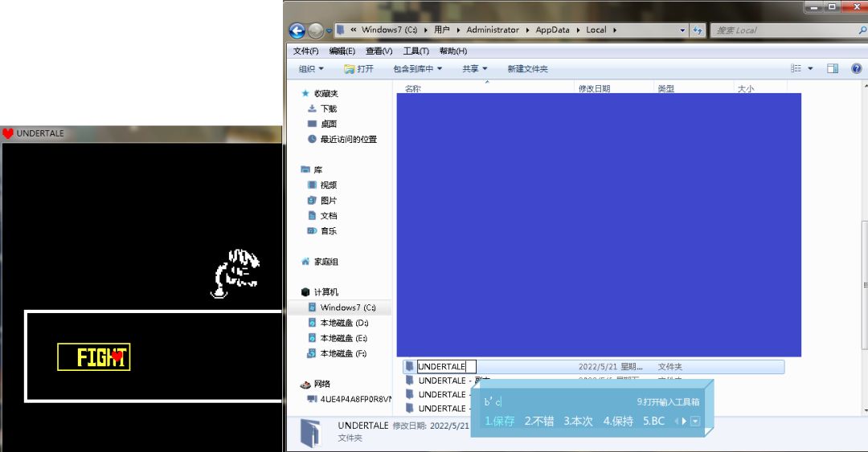
Task: Choose IME candidate 5.BC
Action: (x=653, y=421)
